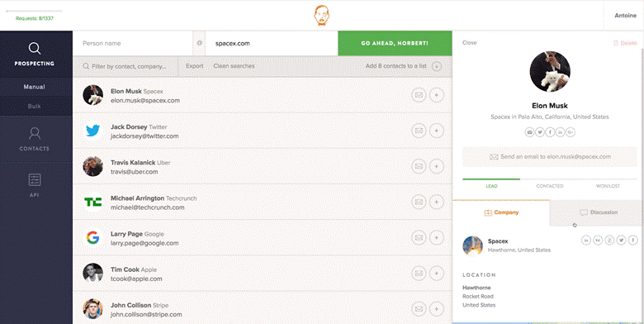Set status to Won/Lost

[608, 186]
